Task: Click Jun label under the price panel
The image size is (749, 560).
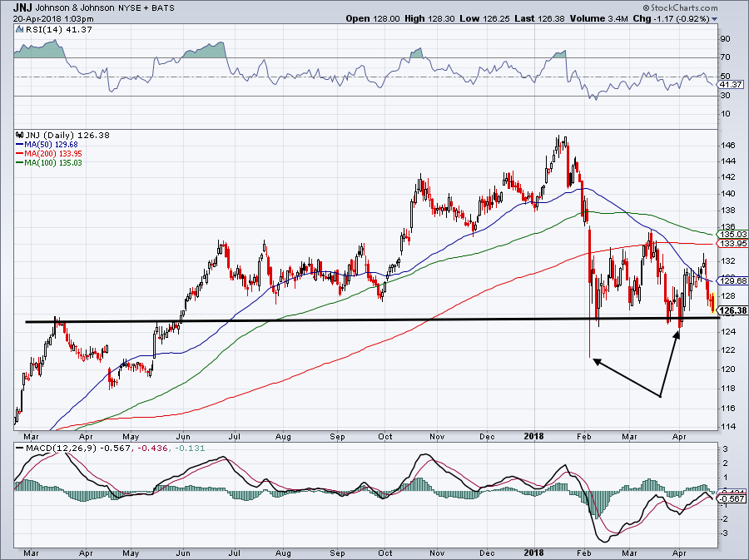Action: tap(183, 436)
